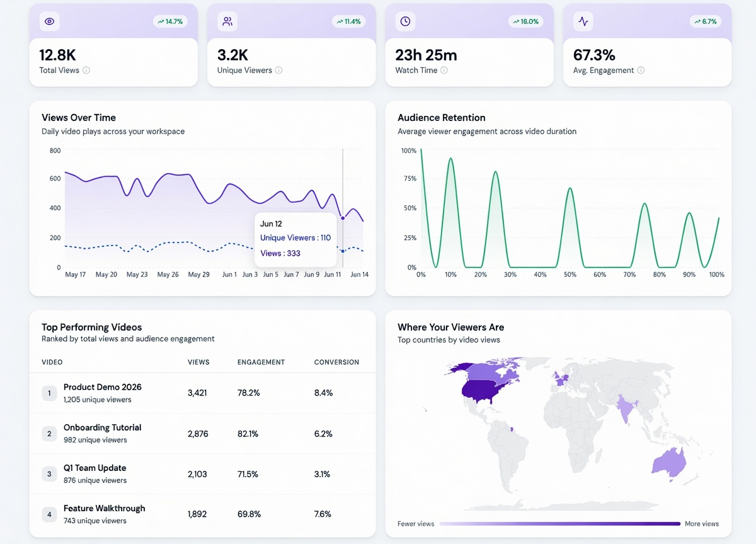Click the 67.3% average engagement figure

point(594,55)
